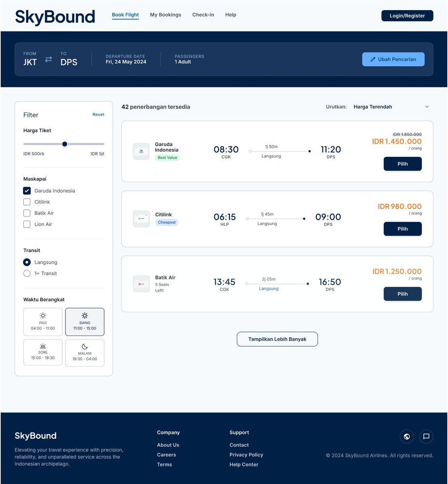Screen dimensions: 448x484
Task: Click the IDR 1.450.000 price text
Action: pos(397,142)
